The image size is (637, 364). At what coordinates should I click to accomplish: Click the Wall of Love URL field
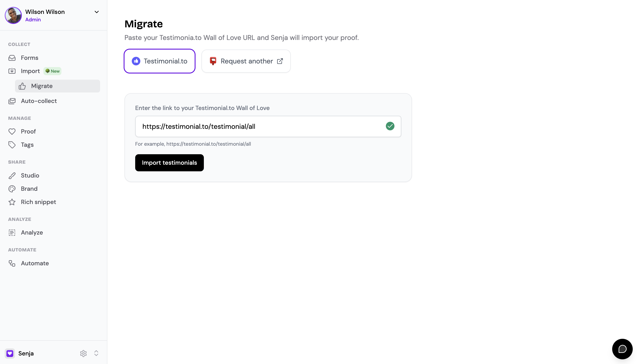pos(268,126)
